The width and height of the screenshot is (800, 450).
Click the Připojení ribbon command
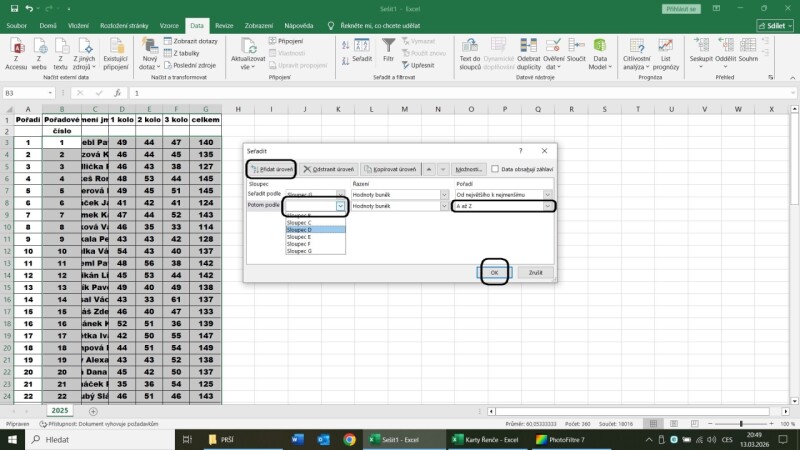[286, 41]
